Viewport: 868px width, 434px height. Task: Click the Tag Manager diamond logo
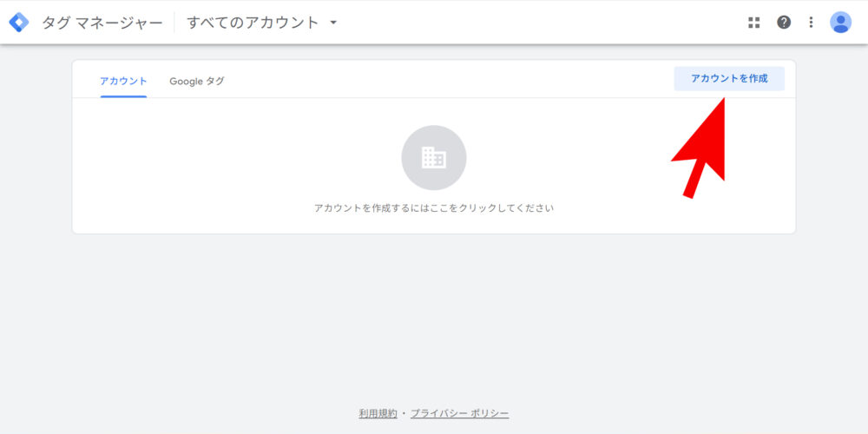point(19,23)
